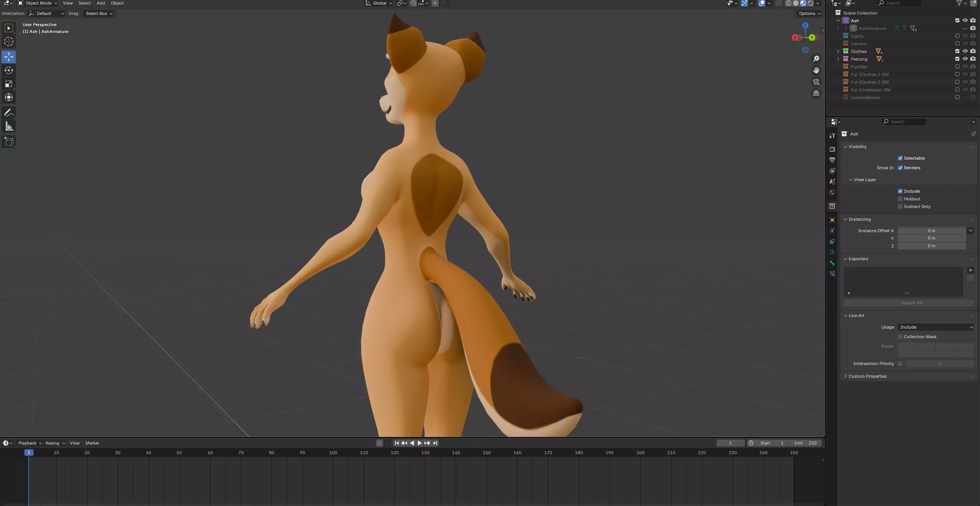
Task: Open the Object properties tab
Action: click(x=832, y=220)
